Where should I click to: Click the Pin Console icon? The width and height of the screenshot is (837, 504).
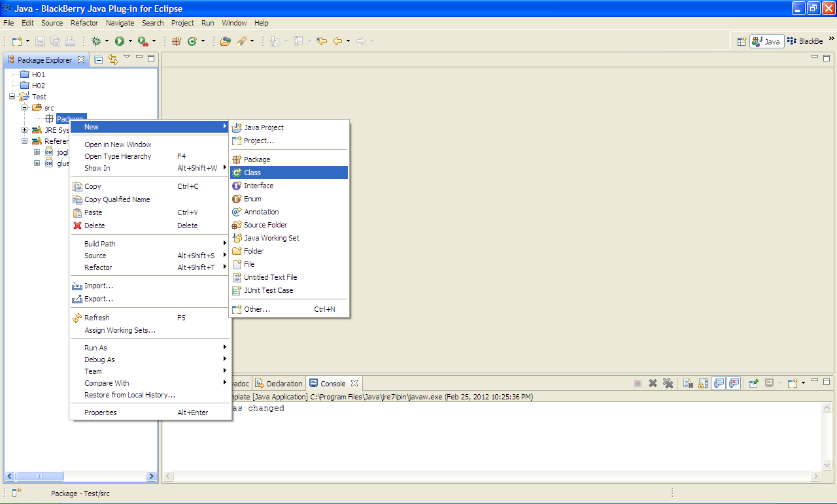(753, 383)
